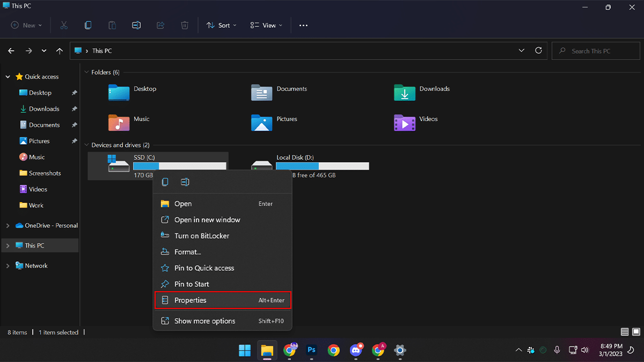Expand the OneDrive - Personal tree node

click(x=8, y=226)
